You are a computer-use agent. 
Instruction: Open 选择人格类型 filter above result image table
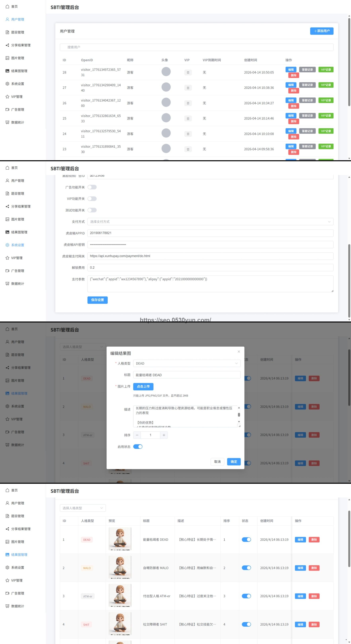point(83,508)
